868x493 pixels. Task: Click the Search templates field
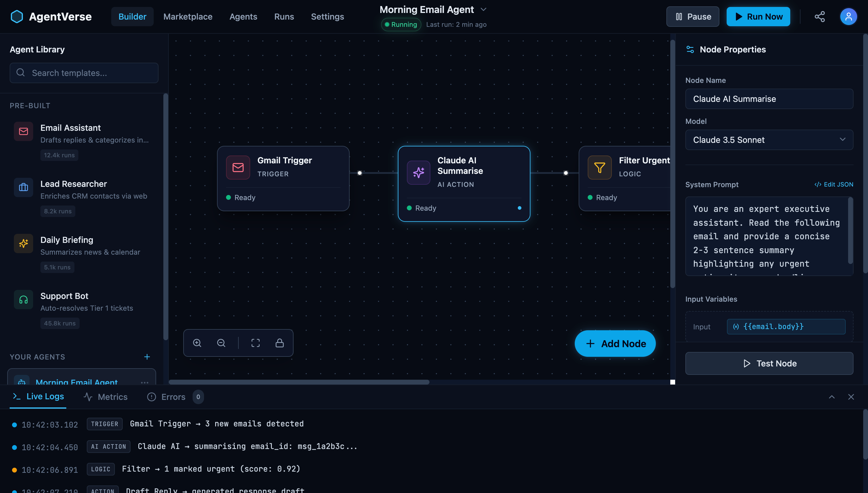(84, 73)
